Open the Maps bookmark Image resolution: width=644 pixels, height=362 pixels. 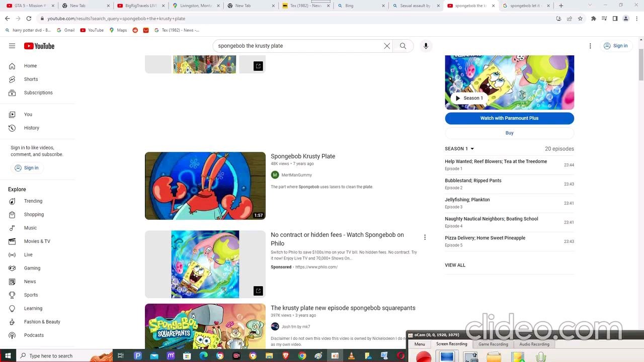(118, 30)
